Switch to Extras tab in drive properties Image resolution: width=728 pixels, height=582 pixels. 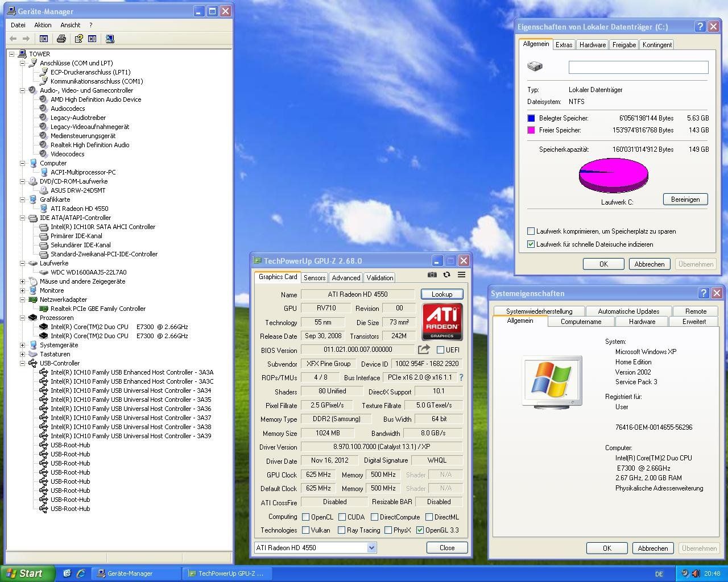tap(564, 45)
